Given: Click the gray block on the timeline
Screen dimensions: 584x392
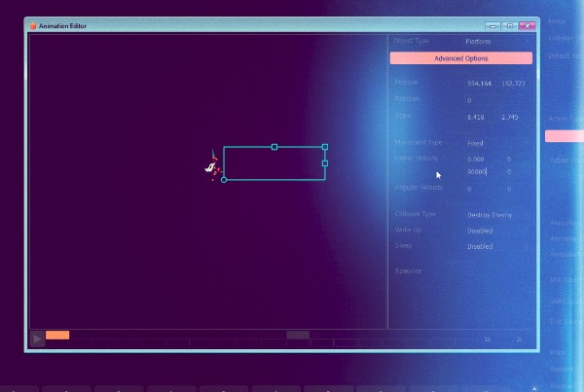Looking at the screenshot, I should pos(298,335).
